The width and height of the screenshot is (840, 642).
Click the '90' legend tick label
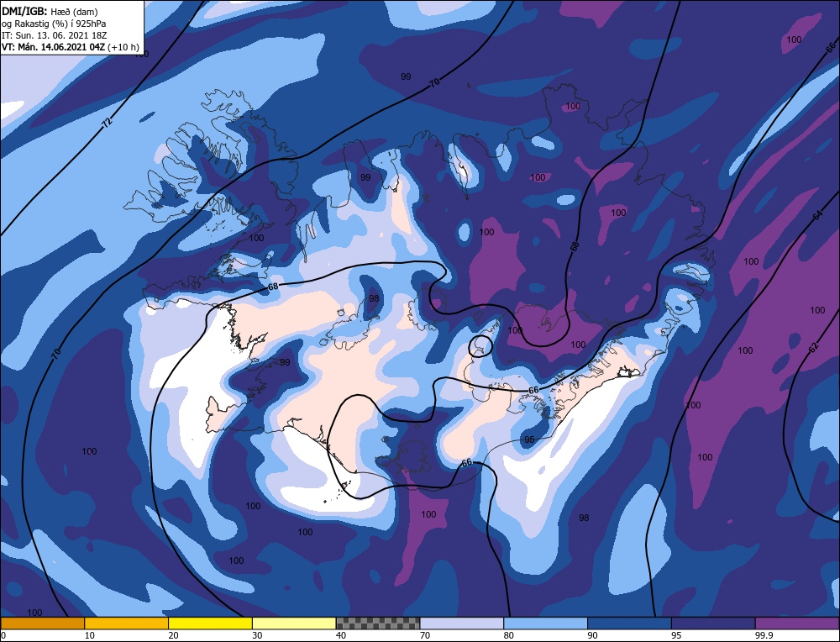(x=592, y=635)
